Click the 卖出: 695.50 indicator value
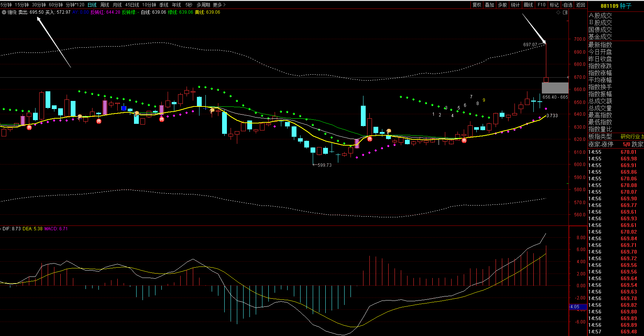Viewport: 644px width, 336px height. tap(31, 12)
